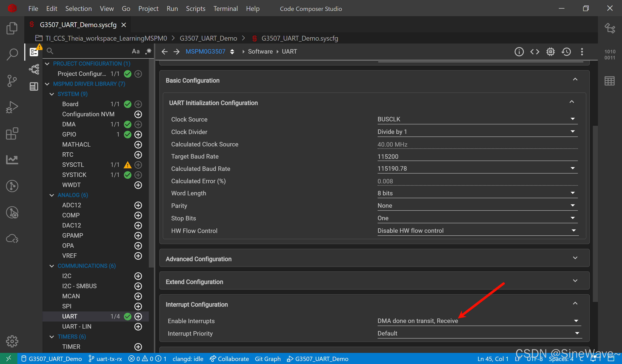Open SysConfig calculator view icon
Viewport: 622px width, 364px height.
point(34,87)
